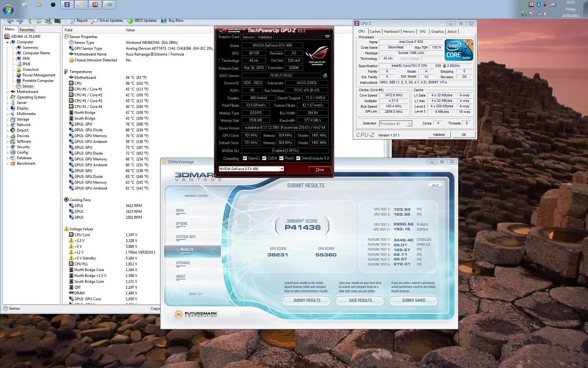Toggle DirectCompute 5.0 checkbox in GPU-Z
Screen dimensions: 588x368
click(x=298, y=158)
